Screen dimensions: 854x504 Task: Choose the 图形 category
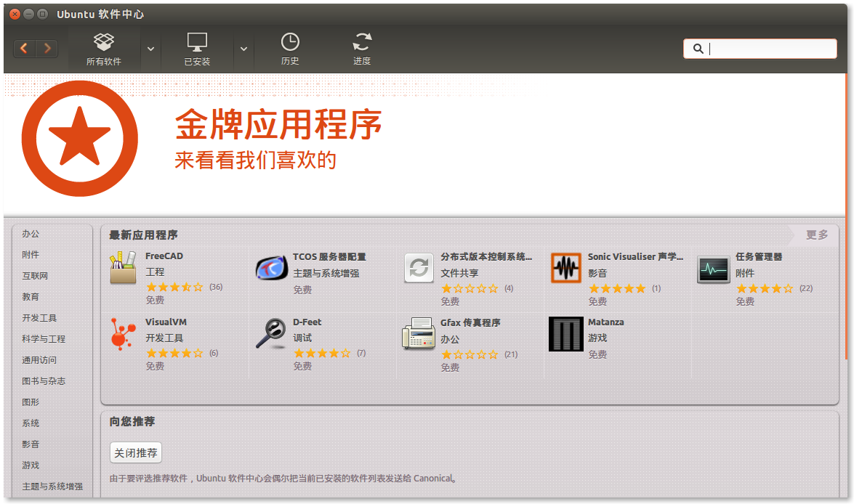tap(31, 402)
